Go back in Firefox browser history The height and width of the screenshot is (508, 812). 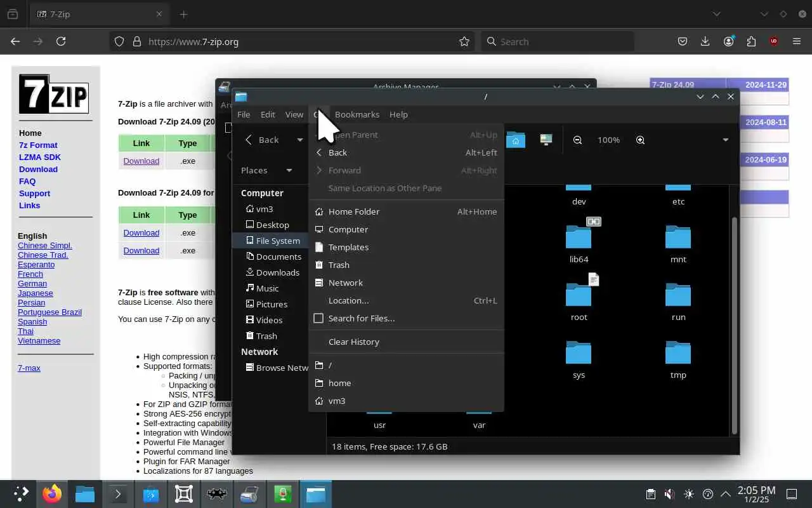pyautogui.click(x=15, y=41)
